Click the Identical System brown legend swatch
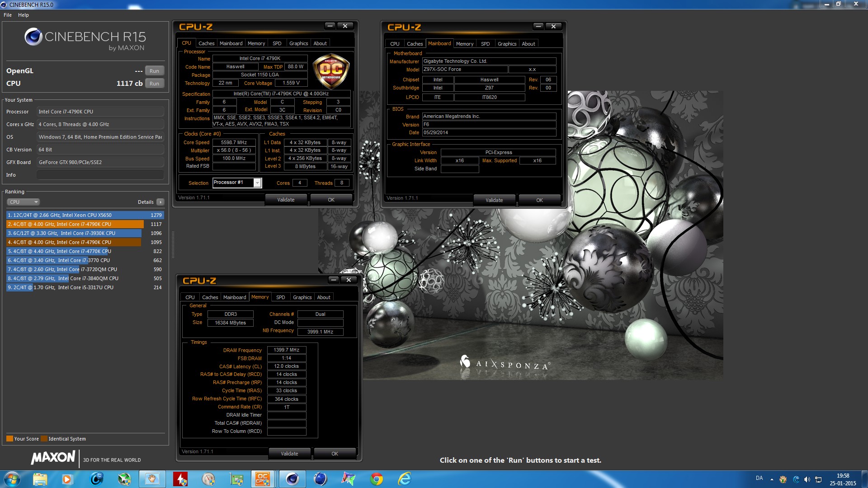This screenshot has width=868, height=488. (x=44, y=439)
